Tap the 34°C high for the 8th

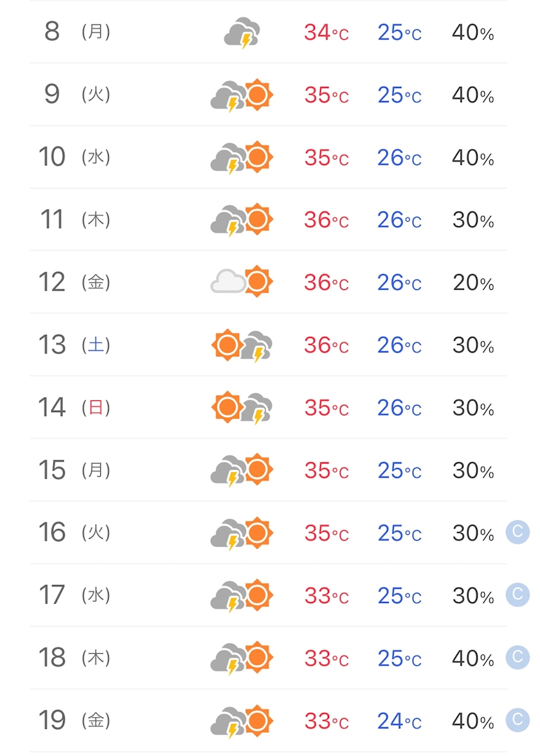coord(327,33)
